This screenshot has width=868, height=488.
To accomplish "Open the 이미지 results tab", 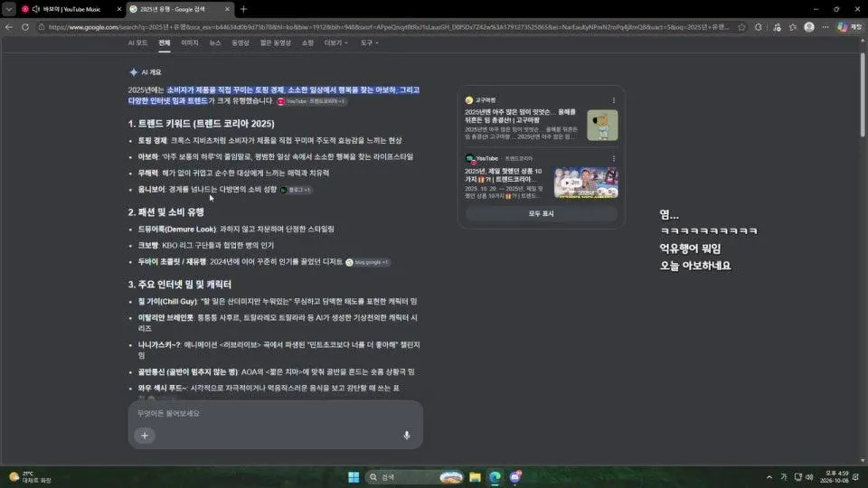I will tap(189, 42).
